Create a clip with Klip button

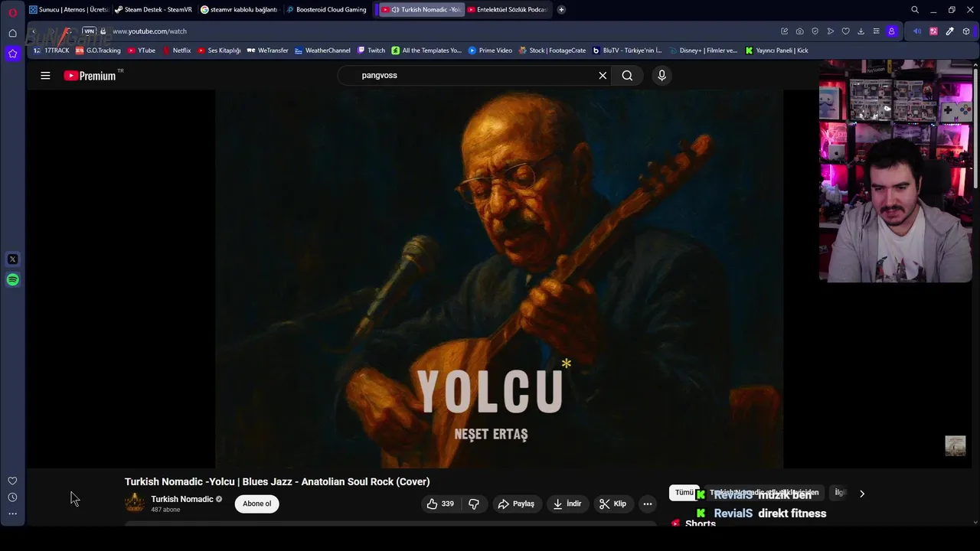click(612, 504)
